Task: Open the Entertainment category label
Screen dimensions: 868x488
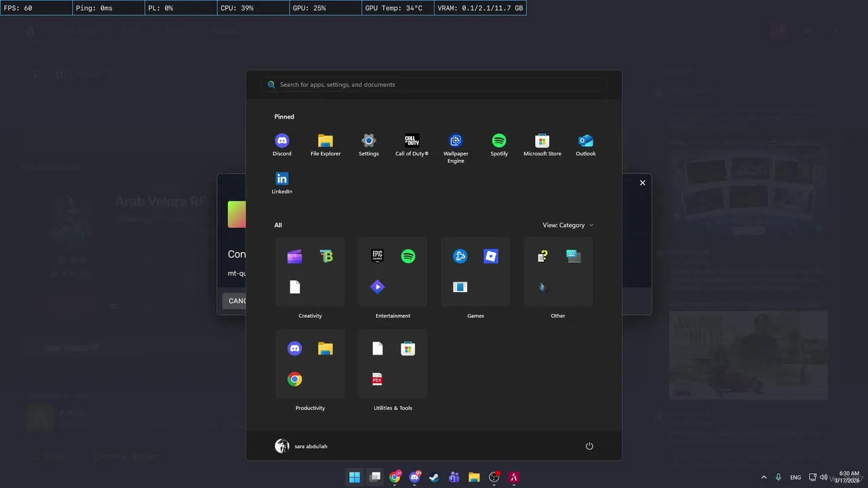Action: coord(393,316)
